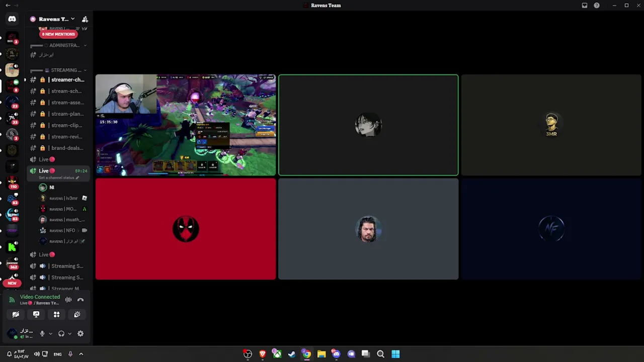Image resolution: width=644 pixels, height=362 pixels.
Task: Open the soundboard
Action: 77,314
